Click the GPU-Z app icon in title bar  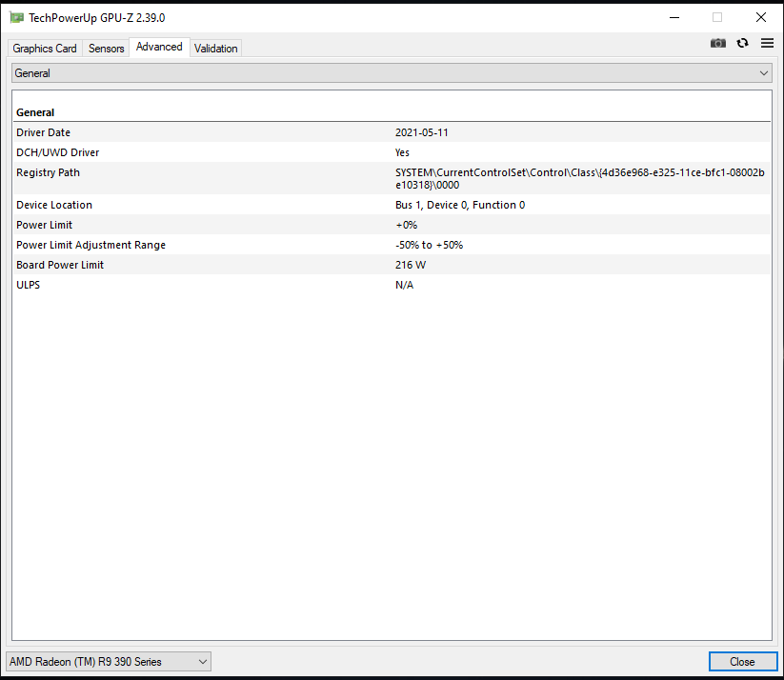coord(17,18)
